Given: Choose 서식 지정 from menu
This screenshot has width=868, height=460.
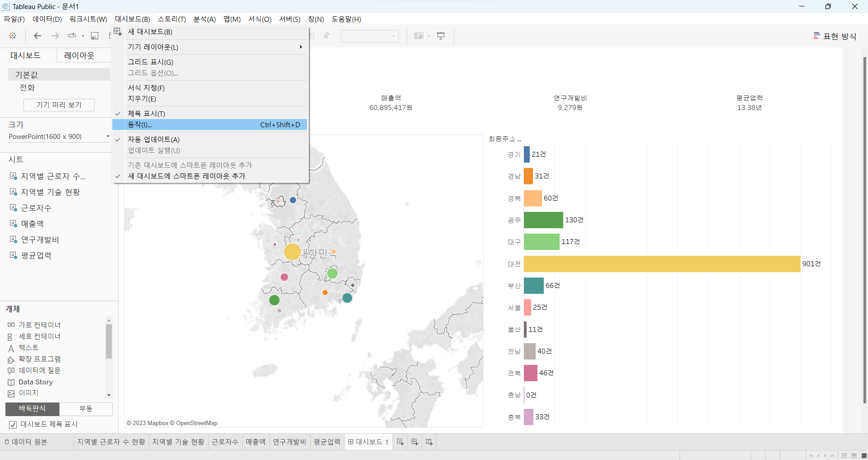Looking at the screenshot, I should point(211,88).
